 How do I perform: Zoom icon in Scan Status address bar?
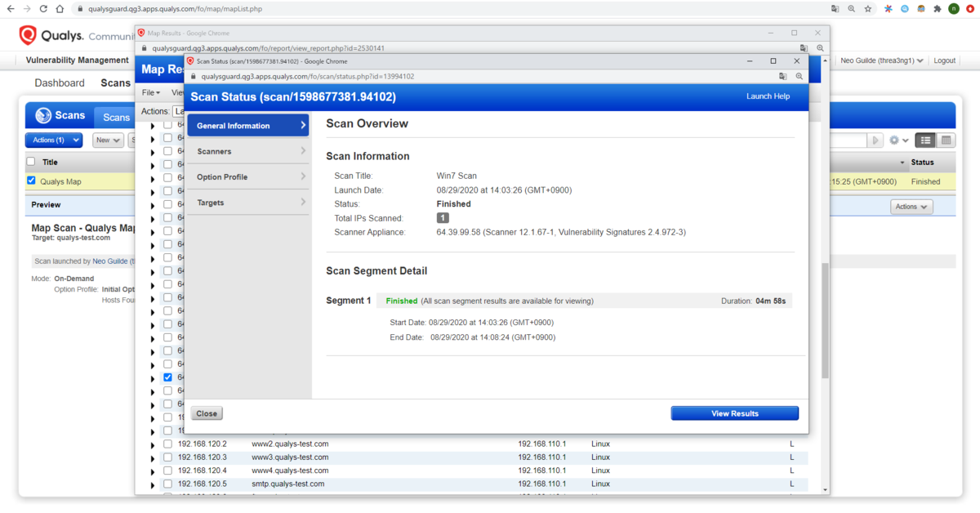[800, 76]
